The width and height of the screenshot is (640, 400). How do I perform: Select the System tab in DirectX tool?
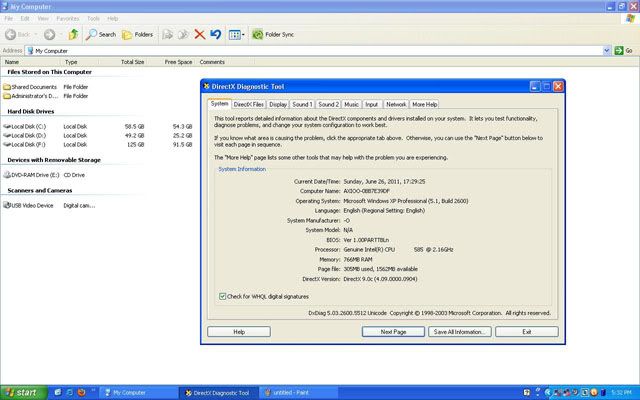(220, 104)
